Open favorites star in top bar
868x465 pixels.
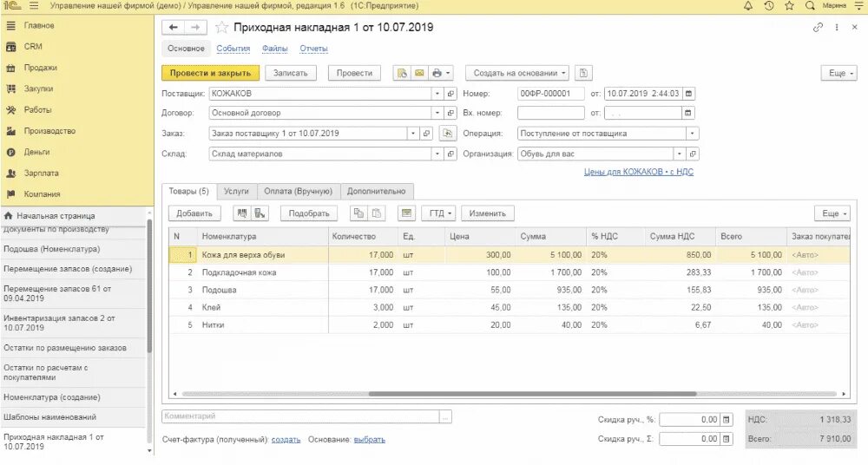(789, 6)
